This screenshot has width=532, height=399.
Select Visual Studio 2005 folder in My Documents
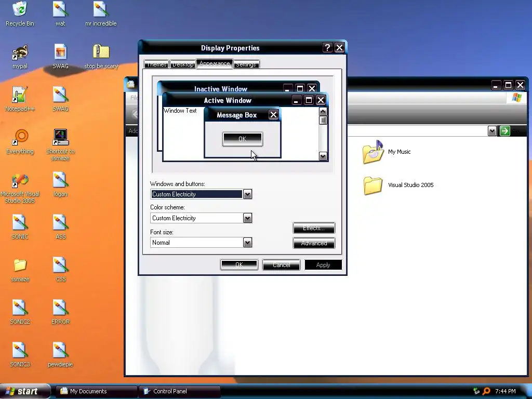point(398,185)
